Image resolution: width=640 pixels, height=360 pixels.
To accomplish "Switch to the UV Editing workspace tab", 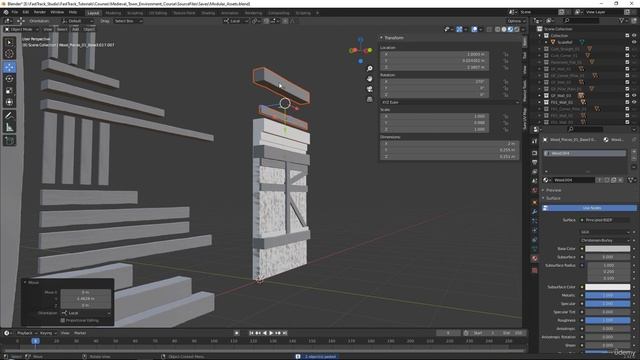I will [x=158, y=13].
